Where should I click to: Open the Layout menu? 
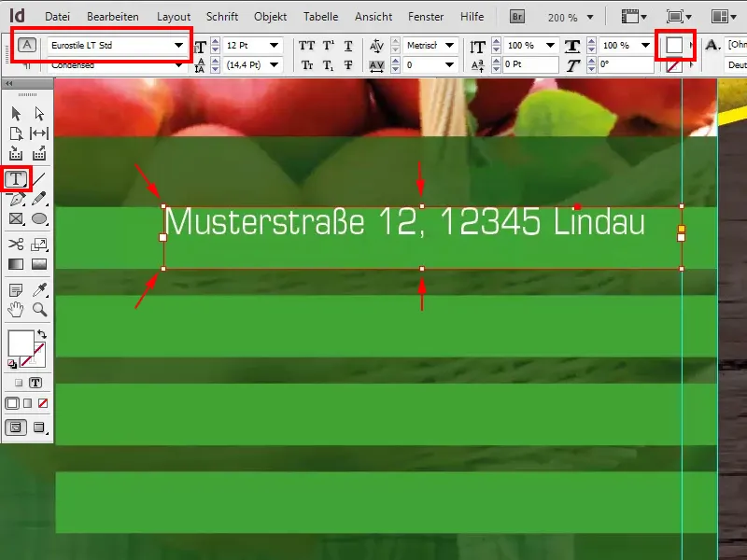point(174,17)
